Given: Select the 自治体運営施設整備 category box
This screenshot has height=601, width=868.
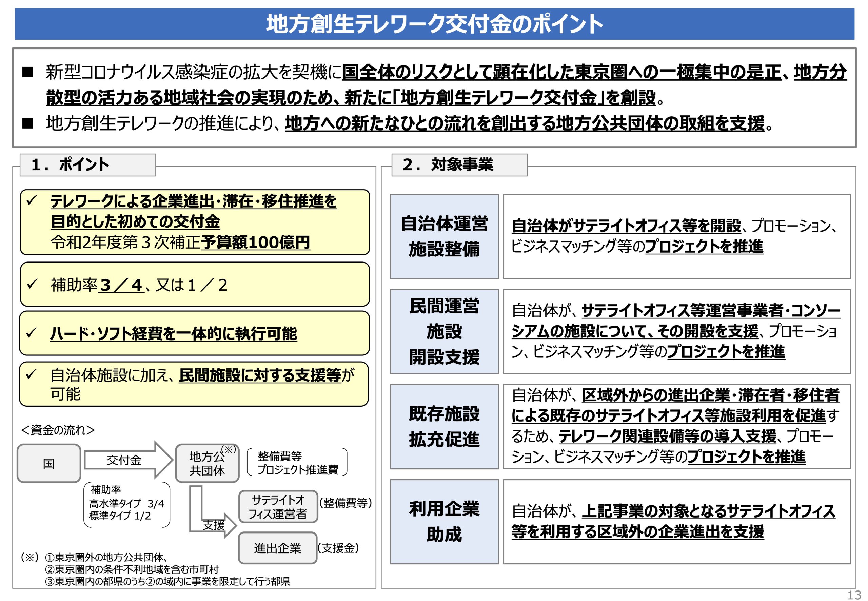Looking at the screenshot, I should click(445, 236).
